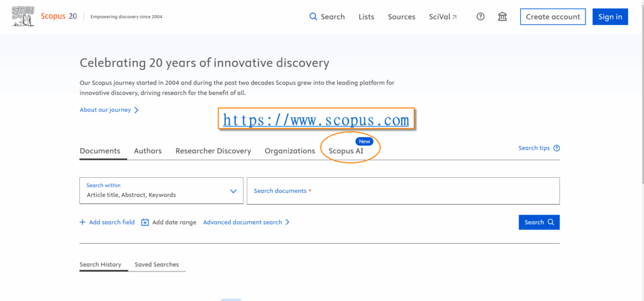Open Search in the top navigation

pyautogui.click(x=327, y=17)
